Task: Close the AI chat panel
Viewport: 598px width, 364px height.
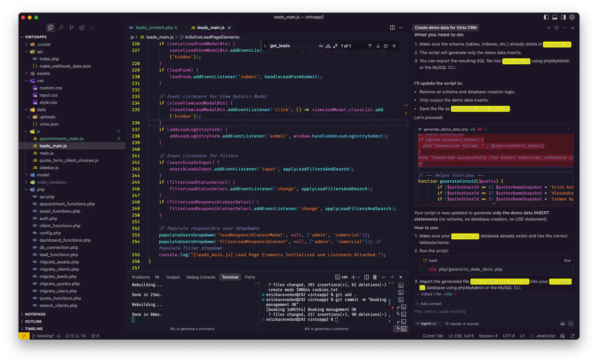Action: [x=573, y=28]
